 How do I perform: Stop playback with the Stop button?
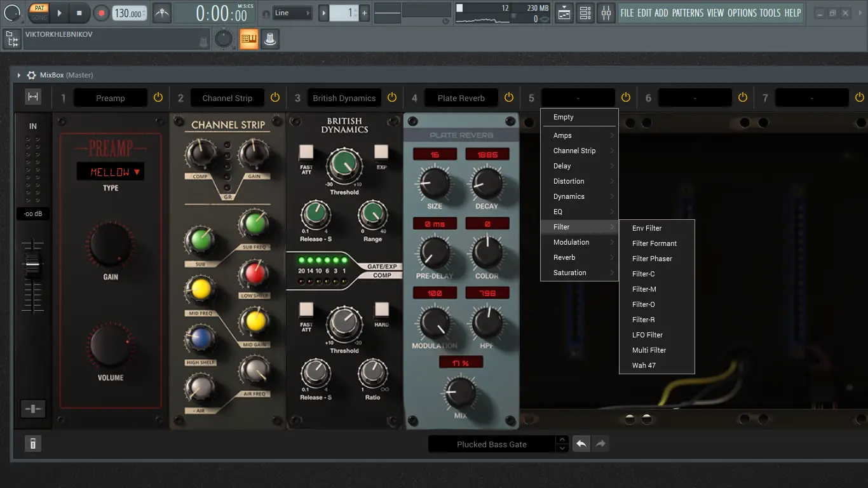click(79, 13)
